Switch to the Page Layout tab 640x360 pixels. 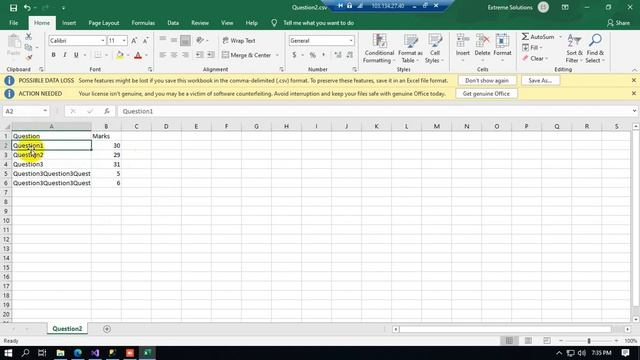pos(104,23)
